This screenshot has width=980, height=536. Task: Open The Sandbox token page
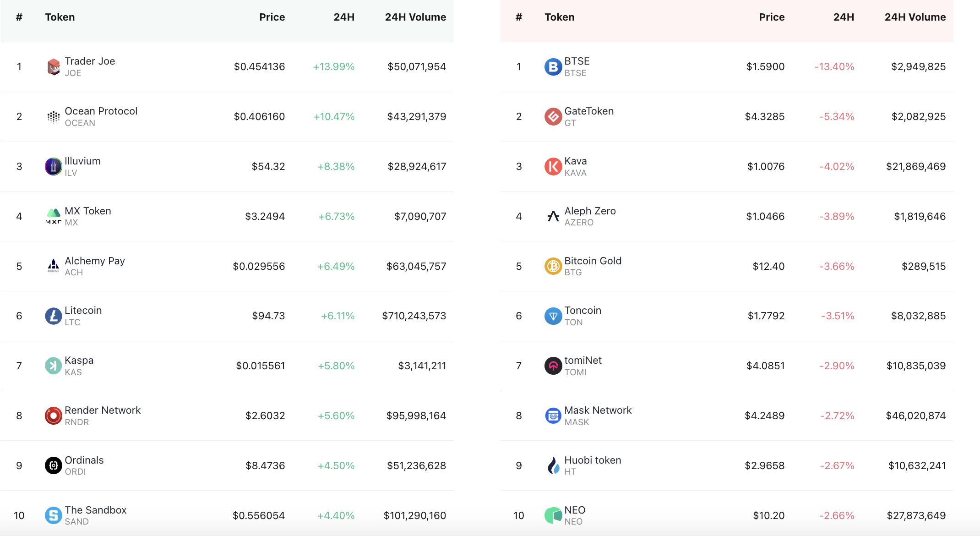[96, 510]
